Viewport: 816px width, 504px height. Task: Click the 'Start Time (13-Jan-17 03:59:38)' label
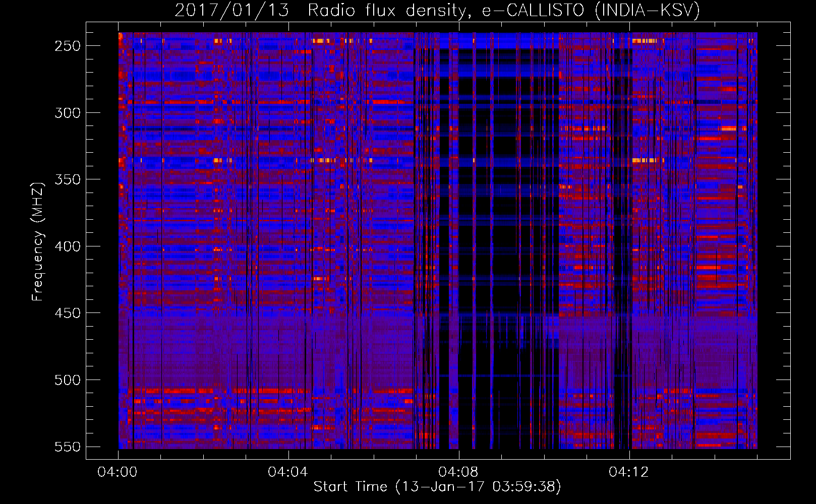point(437,487)
